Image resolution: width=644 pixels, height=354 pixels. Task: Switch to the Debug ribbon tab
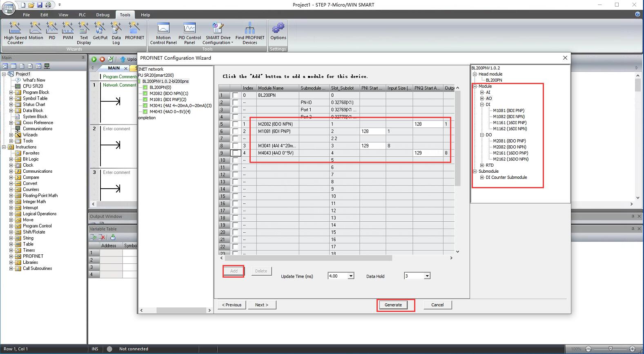coord(103,15)
